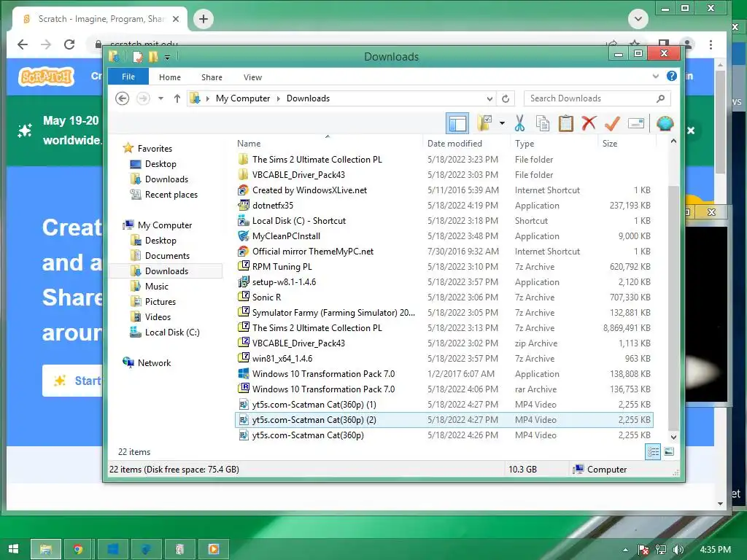
Task: Click the Email envelope toolbar icon
Action: point(636,123)
